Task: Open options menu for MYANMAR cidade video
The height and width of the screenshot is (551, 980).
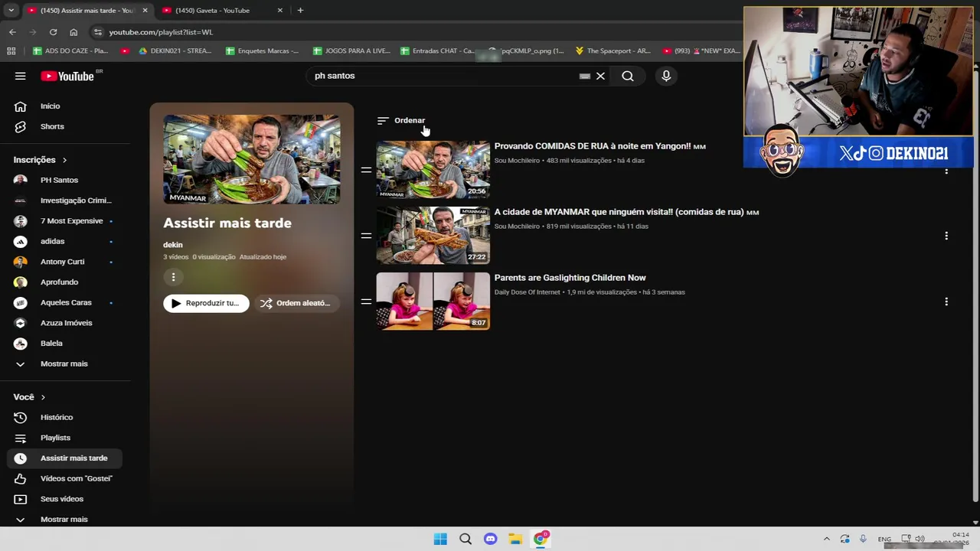Action: 946,236
